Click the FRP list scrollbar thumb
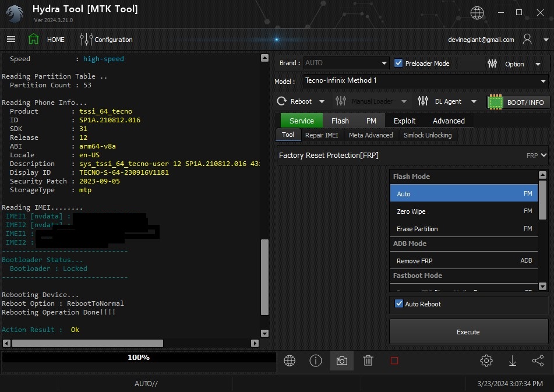The height and width of the screenshot is (392, 554). [x=543, y=200]
